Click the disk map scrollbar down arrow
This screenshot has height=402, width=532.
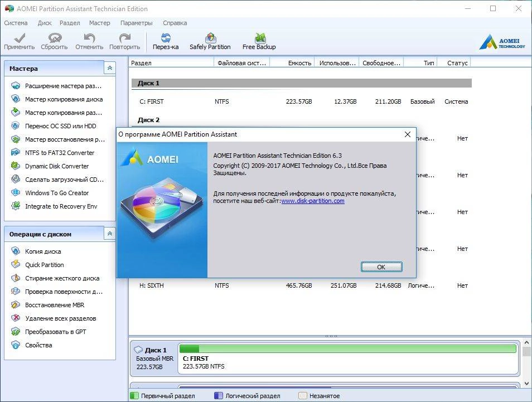point(526,384)
